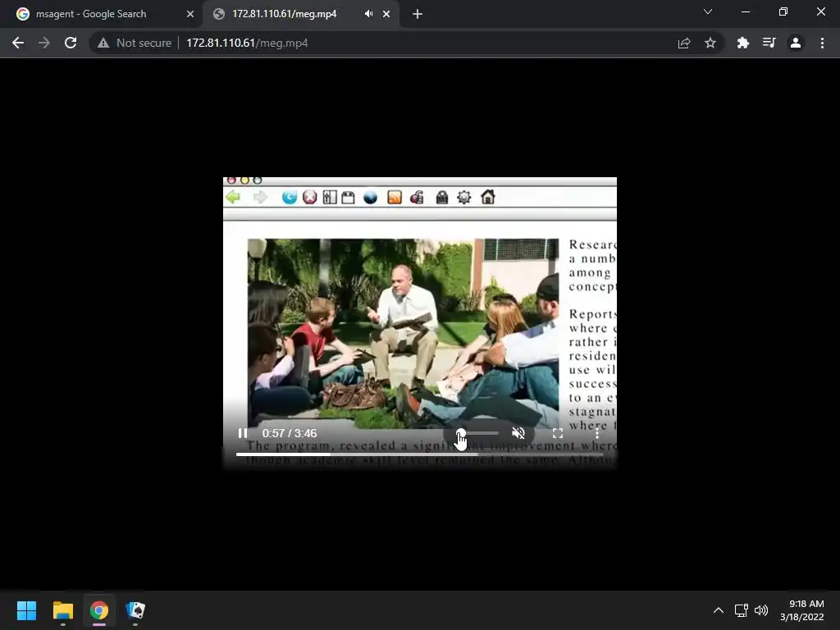Open the system volume tray icon
Image resolution: width=840 pixels, height=630 pixels.
click(x=761, y=610)
